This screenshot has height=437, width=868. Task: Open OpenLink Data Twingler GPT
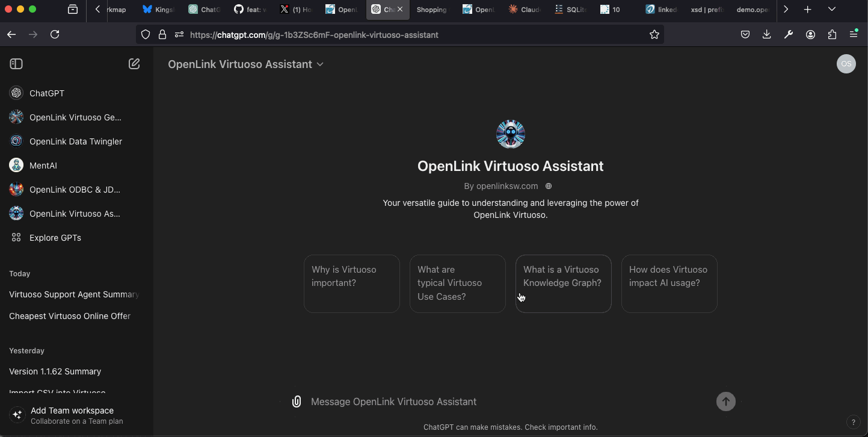click(x=76, y=141)
